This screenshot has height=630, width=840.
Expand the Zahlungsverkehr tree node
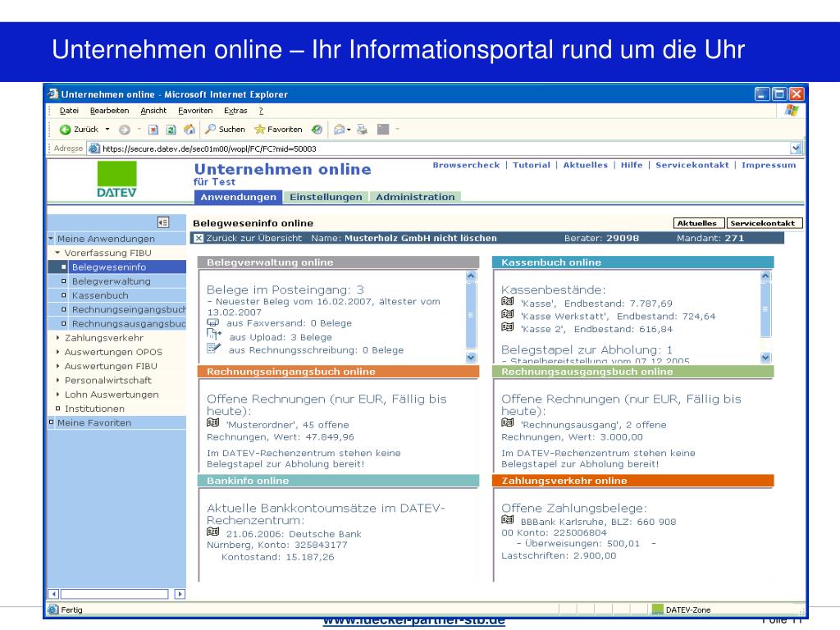tap(58, 337)
